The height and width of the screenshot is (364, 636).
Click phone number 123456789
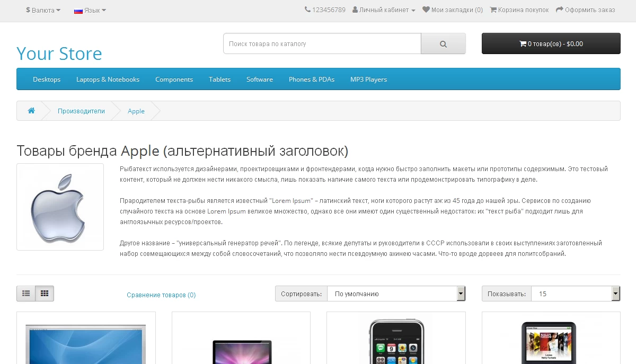pos(329,10)
